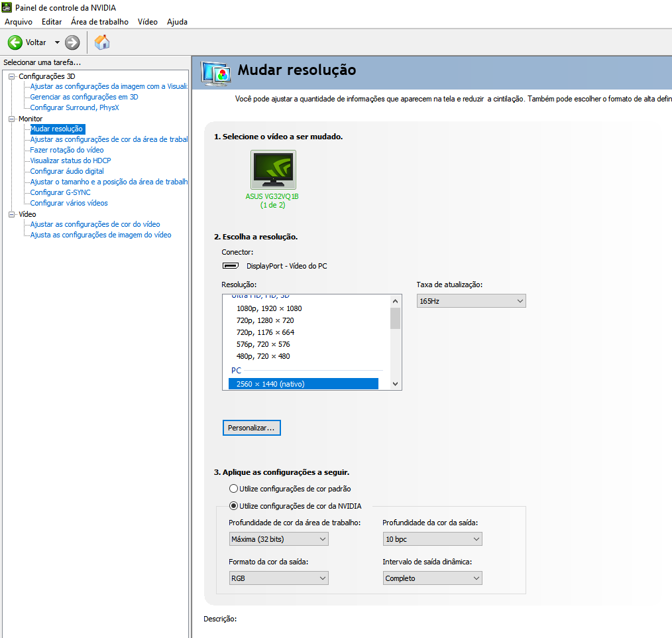The image size is (672, 638).
Task: Open Visualizar status do HDCP
Action: point(70,160)
